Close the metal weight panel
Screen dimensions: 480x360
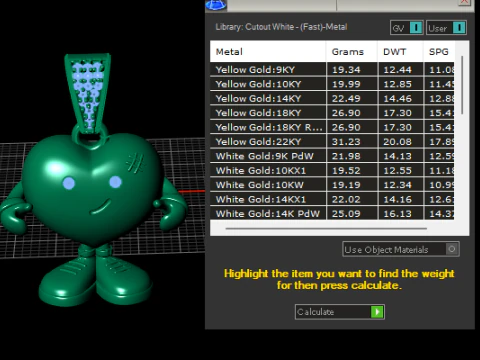click(465, 3)
